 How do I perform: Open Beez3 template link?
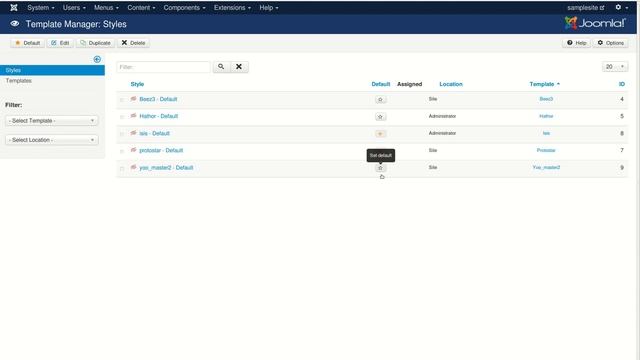tap(546, 99)
